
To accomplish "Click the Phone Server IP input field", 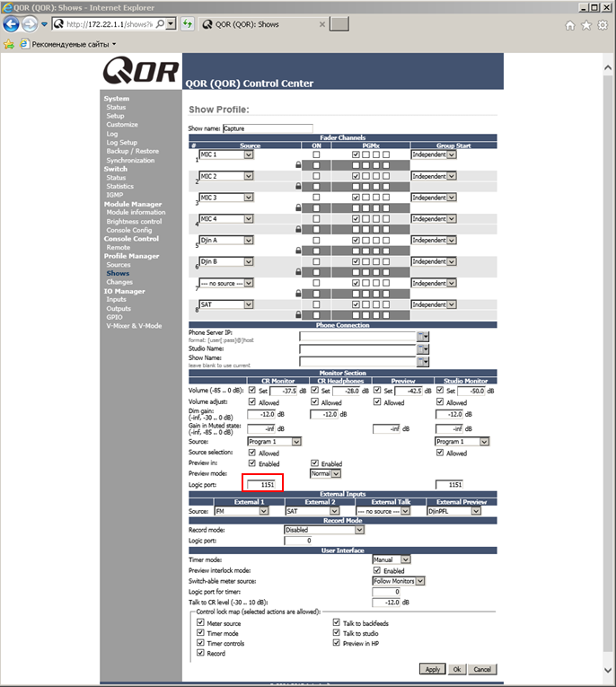I will point(357,336).
